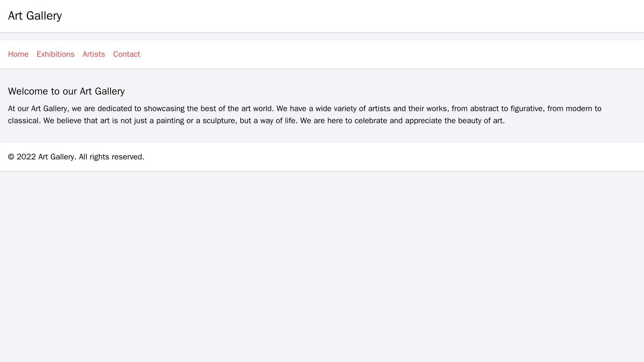Screen dimensions: 644x362
Task: Click the year 2022 in the footer
Action: point(26,157)
